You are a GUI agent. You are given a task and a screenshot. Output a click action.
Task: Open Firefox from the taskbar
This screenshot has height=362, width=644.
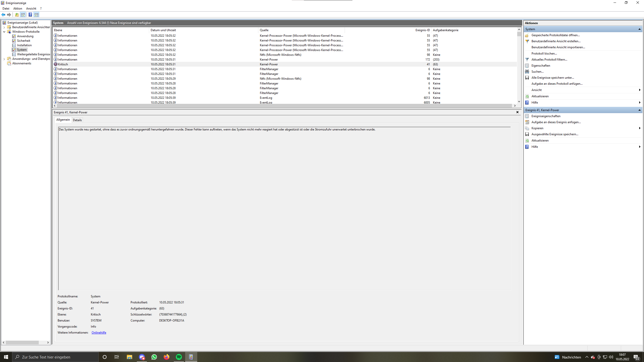tap(167, 357)
